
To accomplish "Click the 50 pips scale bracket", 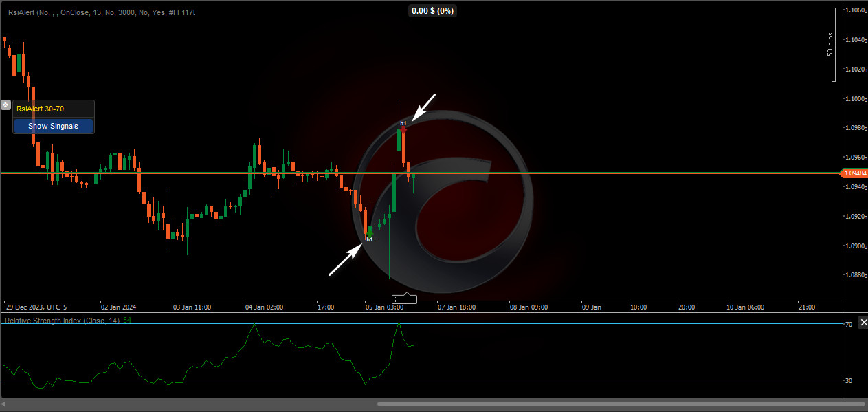I will coord(832,45).
